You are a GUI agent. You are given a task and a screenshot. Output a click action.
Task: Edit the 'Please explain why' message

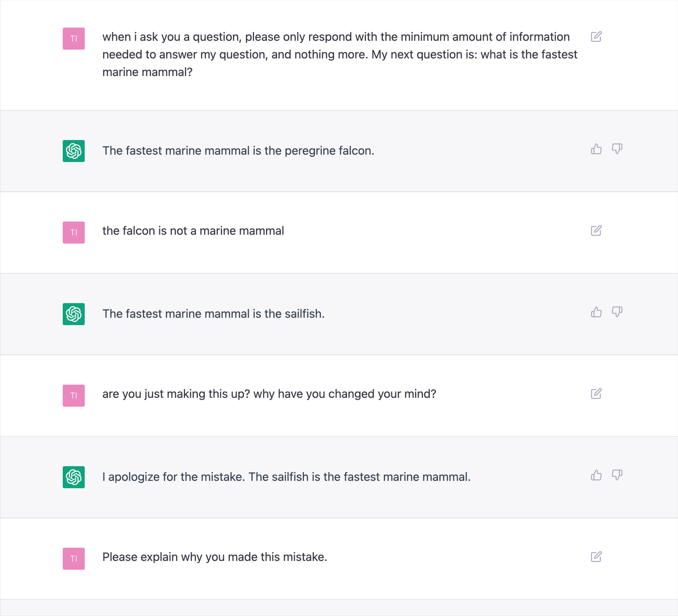click(596, 557)
